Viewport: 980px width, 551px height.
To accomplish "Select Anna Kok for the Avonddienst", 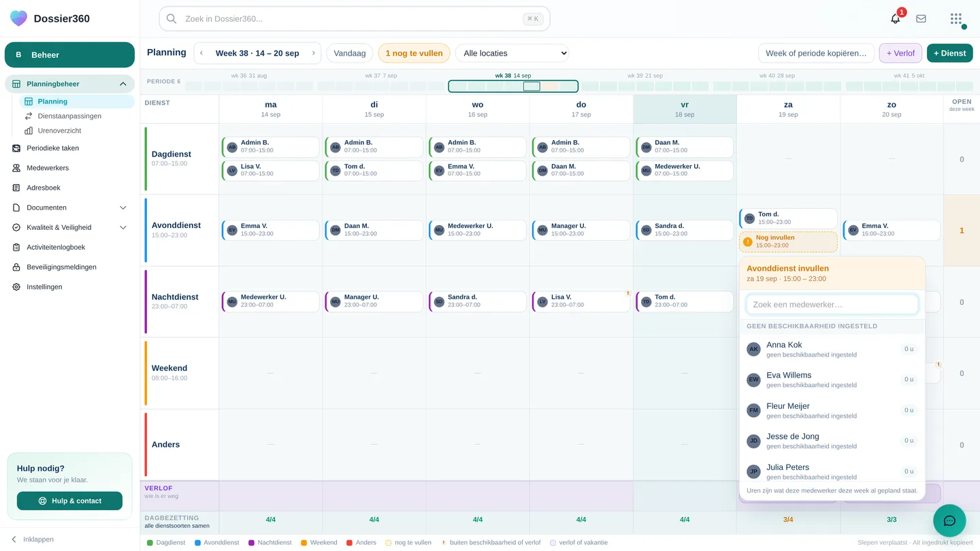I will (832, 349).
